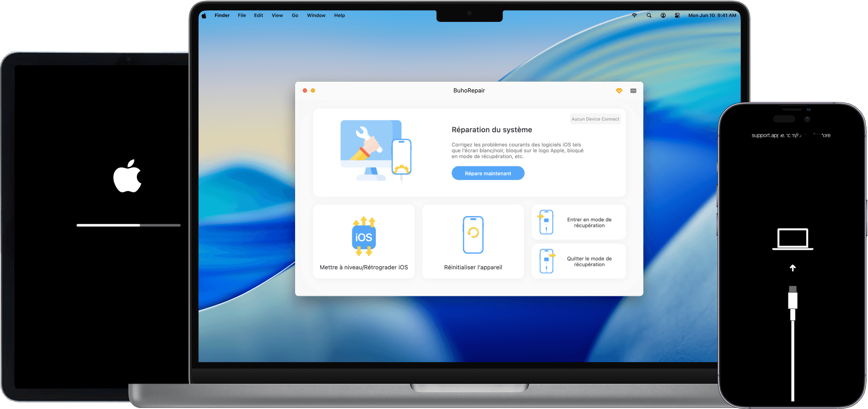
Task: Click the reset device phone icon
Action: click(473, 235)
